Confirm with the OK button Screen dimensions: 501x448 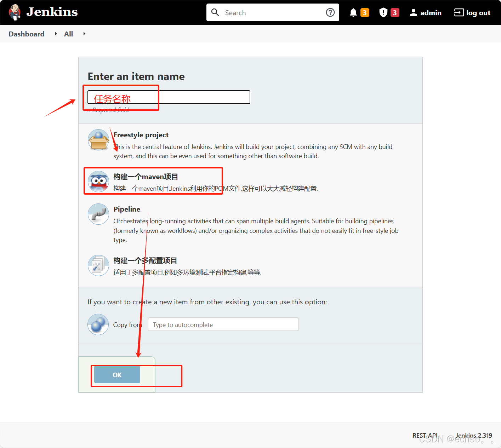(x=117, y=375)
